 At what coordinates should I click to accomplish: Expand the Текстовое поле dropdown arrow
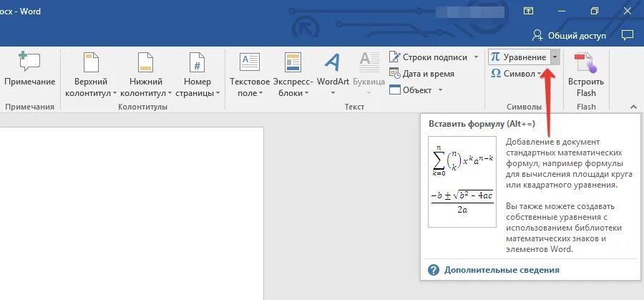click(x=260, y=93)
